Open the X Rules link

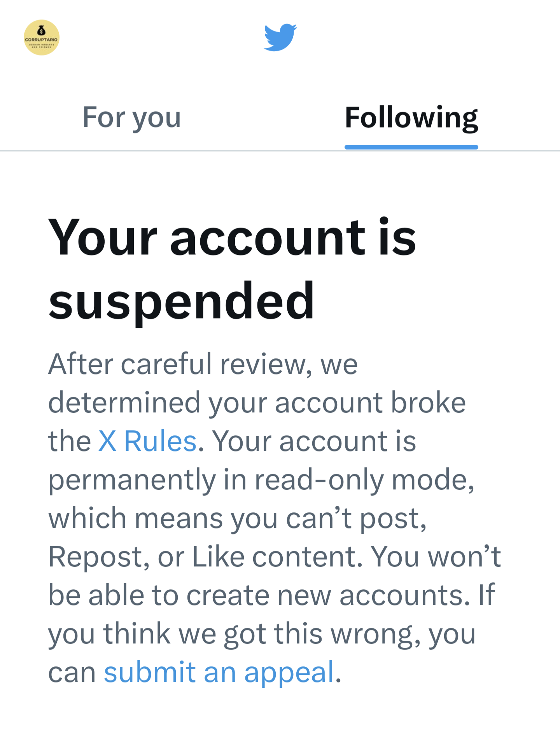click(x=147, y=441)
